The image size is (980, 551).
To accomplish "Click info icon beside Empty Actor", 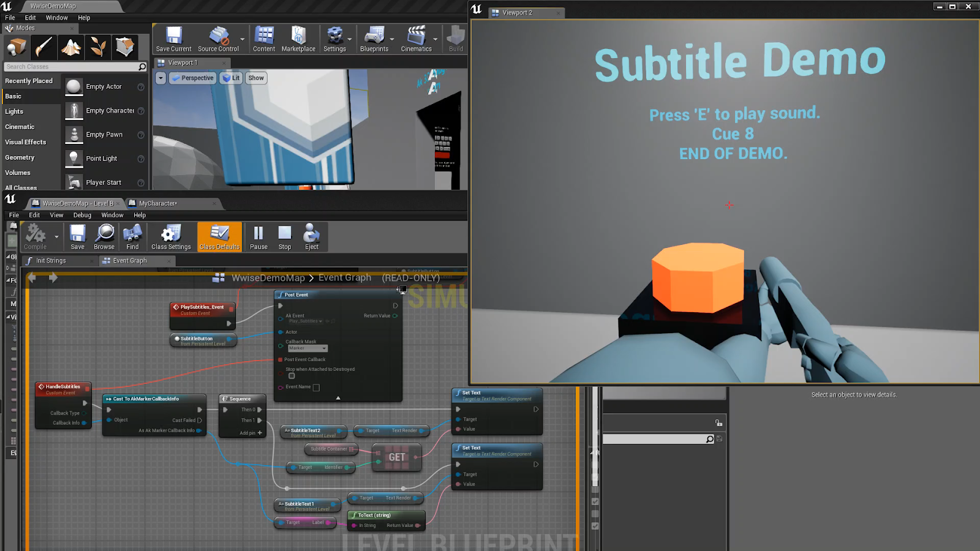I will point(141,87).
